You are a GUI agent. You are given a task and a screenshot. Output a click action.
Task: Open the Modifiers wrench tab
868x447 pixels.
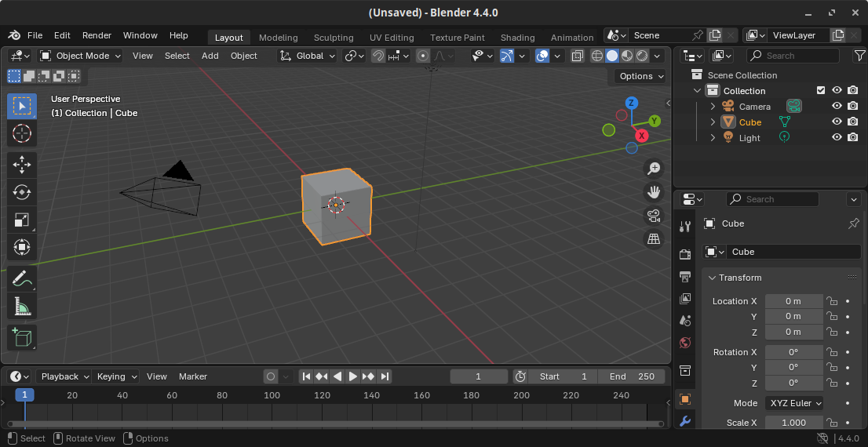tap(685, 421)
